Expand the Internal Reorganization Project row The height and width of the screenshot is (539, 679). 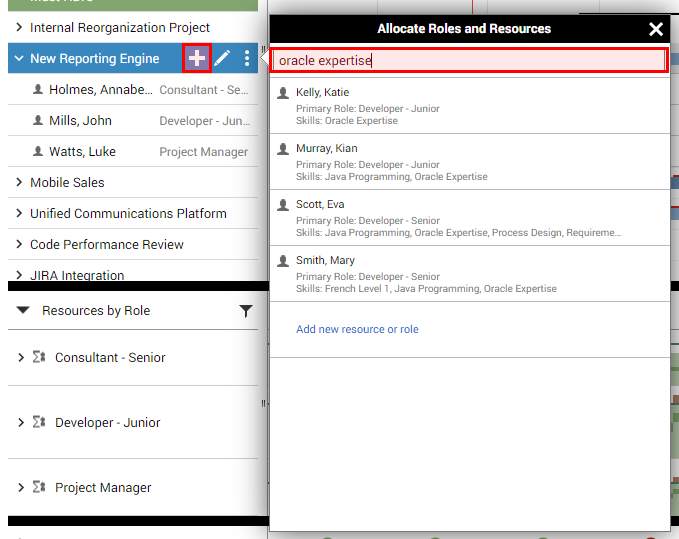pos(19,27)
